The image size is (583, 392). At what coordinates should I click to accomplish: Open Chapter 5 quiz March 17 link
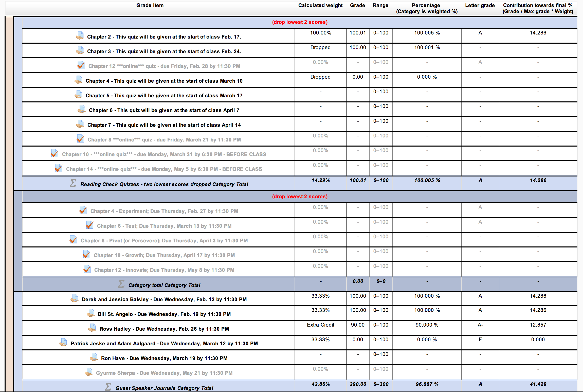pyautogui.click(x=164, y=96)
